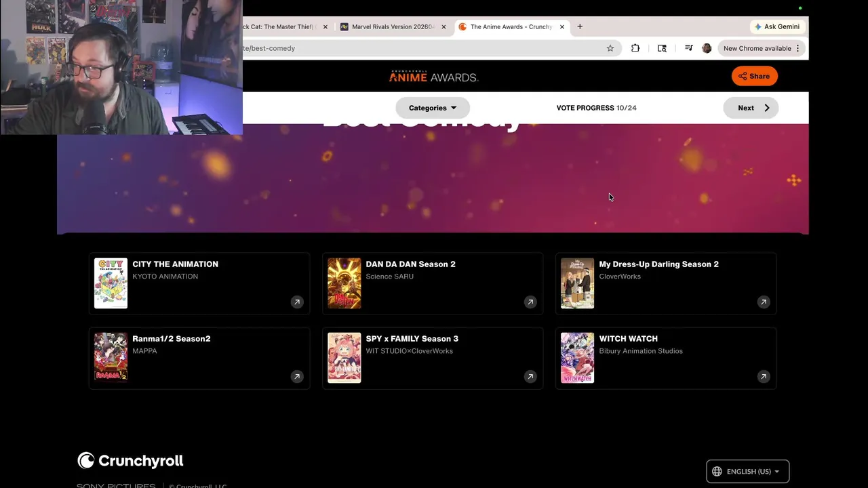Viewport: 868px width, 488px height.
Task: Click VOTE PROGRESS 10/24 indicator
Action: click(596, 108)
